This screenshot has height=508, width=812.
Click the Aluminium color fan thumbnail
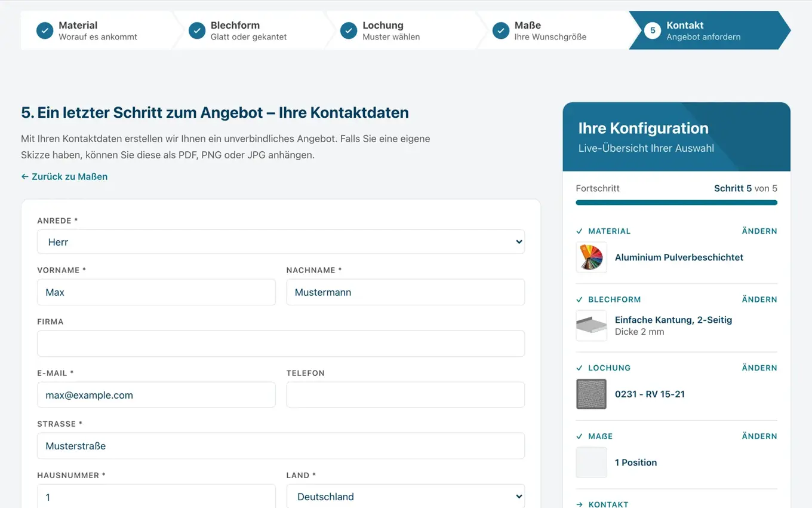[591, 258]
